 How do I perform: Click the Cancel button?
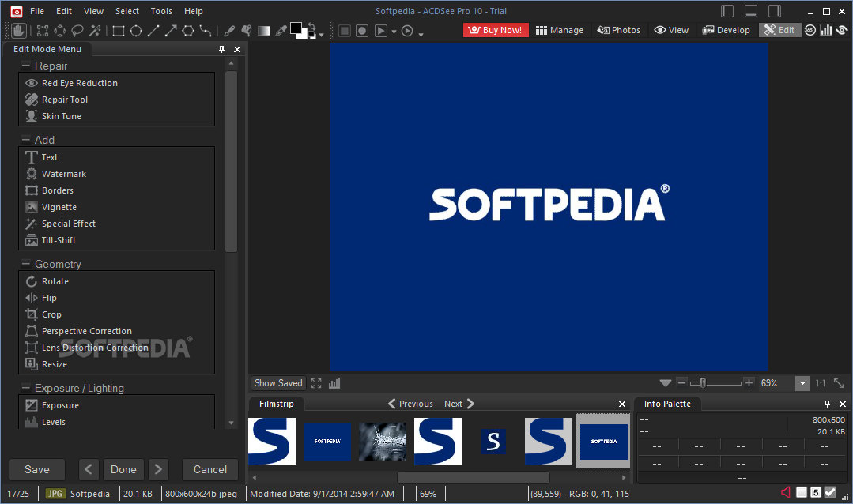(x=210, y=469)
